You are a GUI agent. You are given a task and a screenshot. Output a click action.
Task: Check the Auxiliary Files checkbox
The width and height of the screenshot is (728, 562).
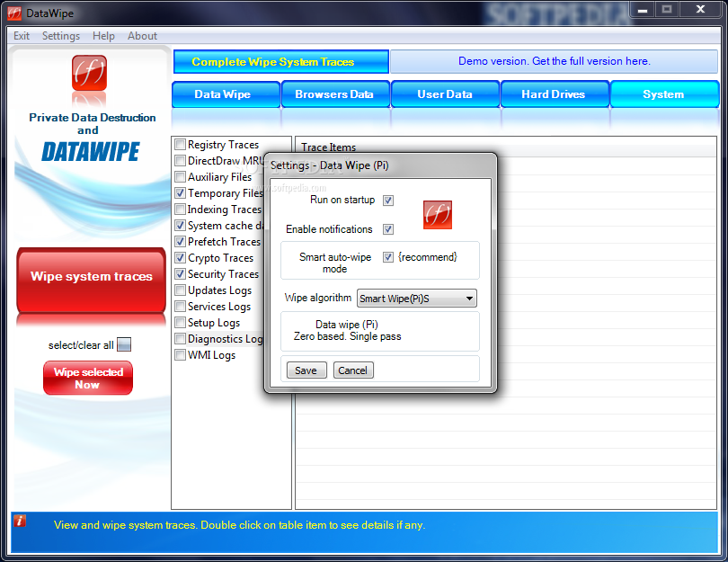[180, 177]
